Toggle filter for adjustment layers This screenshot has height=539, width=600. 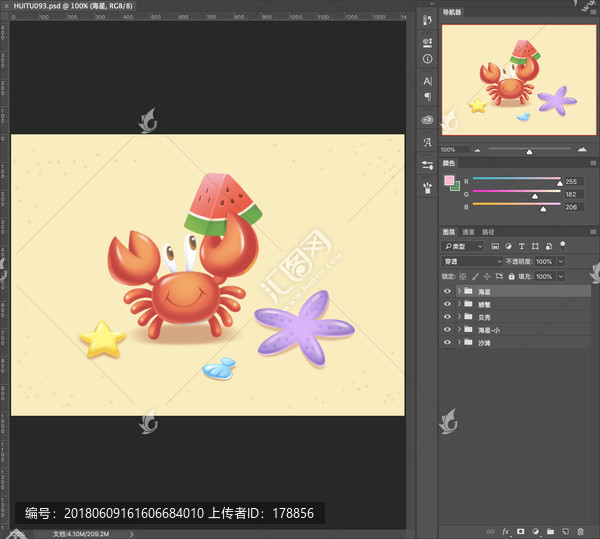click(x=508, y=246)
